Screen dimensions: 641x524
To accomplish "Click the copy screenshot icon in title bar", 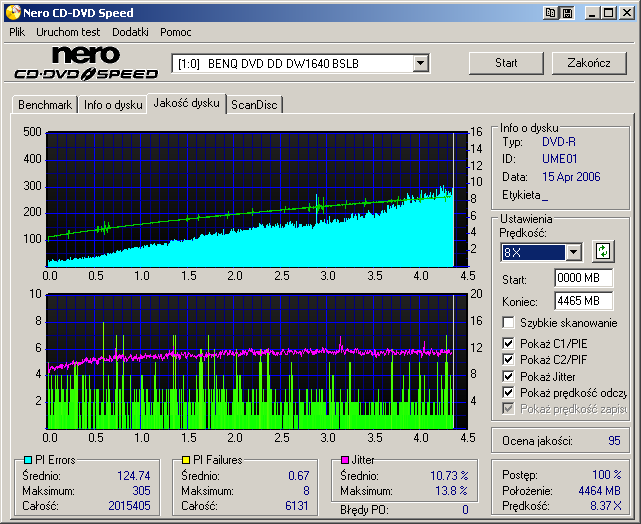I will (x=551, y=13).
